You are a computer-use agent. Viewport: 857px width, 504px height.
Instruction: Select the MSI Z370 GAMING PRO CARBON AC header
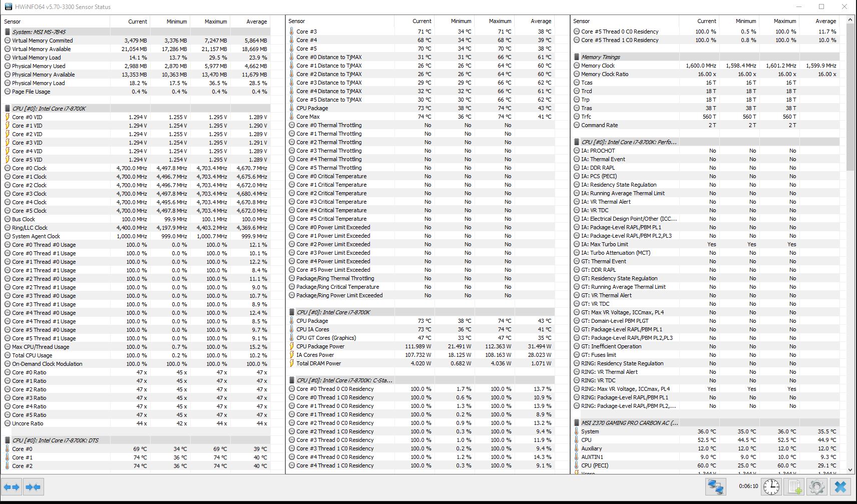click(x=706, y=423)
